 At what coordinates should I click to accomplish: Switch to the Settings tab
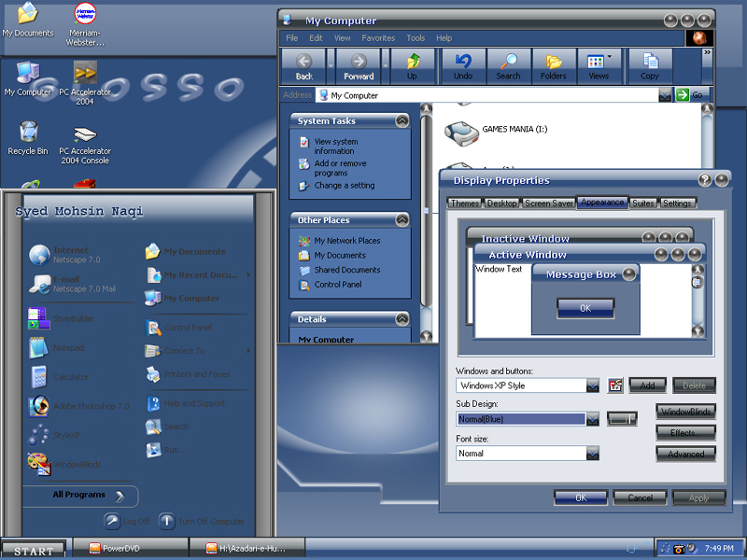click(677, 203)
